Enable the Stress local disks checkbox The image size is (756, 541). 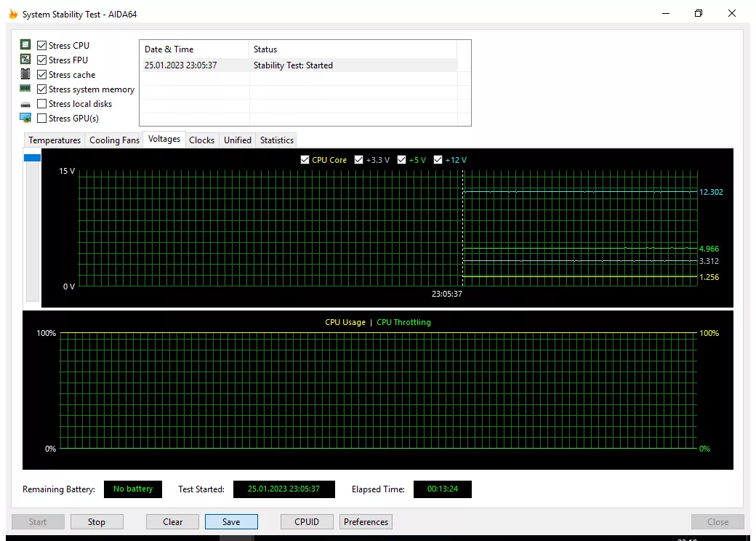pyautogui.click(x=42, y=104)
